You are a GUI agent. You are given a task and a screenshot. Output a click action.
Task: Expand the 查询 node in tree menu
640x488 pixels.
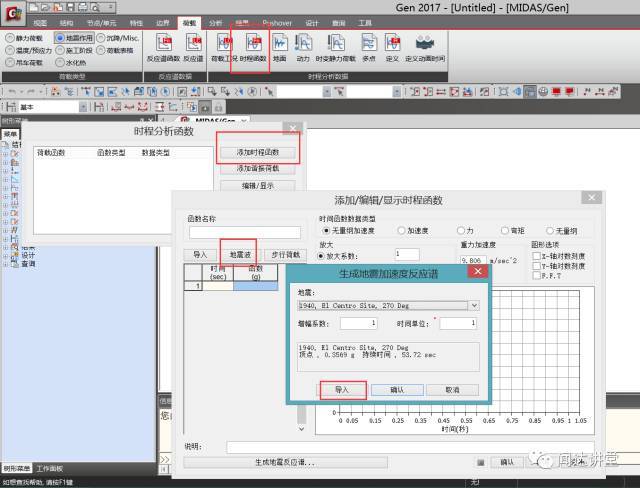[x=5, y=264]
